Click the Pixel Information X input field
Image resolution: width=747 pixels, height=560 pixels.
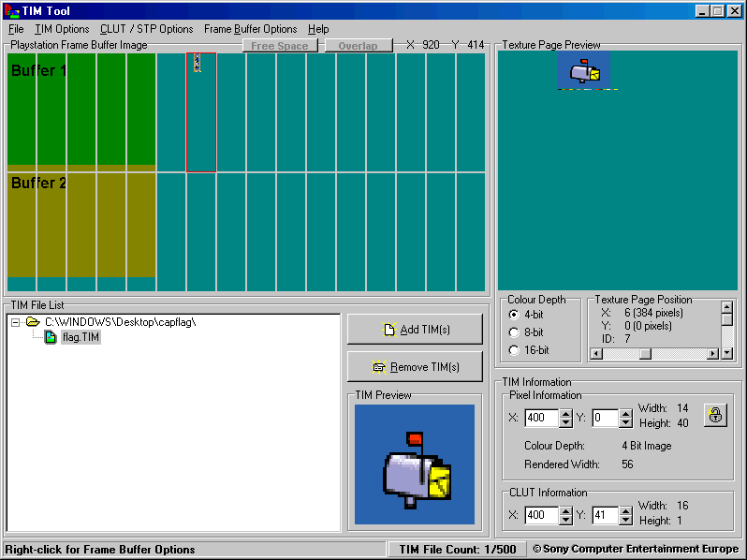[x=540, y=418]
